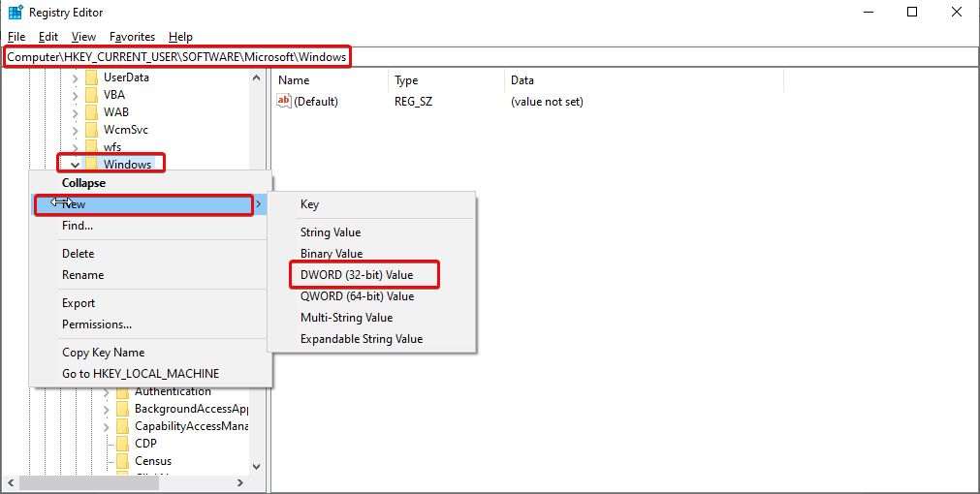Expand the BackgroundAccessApp key
This screenshot has width=980, height=494.
click(107, 410)
